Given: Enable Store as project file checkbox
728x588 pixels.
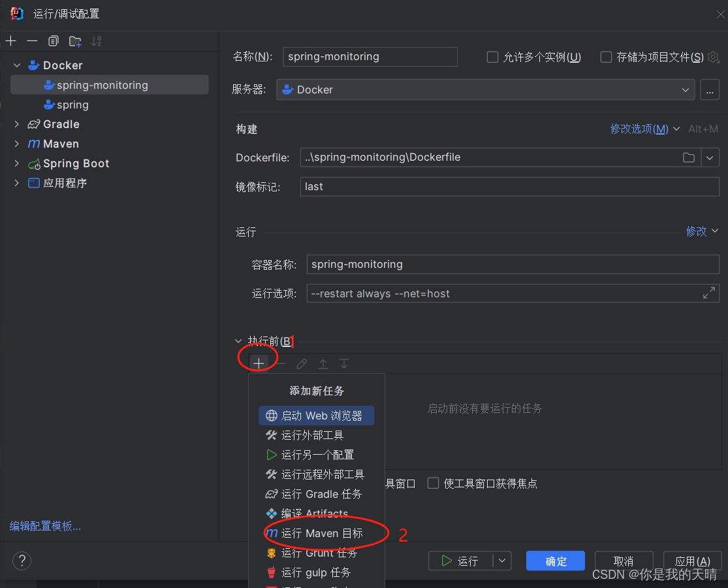Looking at the screenshot, I should (606, 57).
